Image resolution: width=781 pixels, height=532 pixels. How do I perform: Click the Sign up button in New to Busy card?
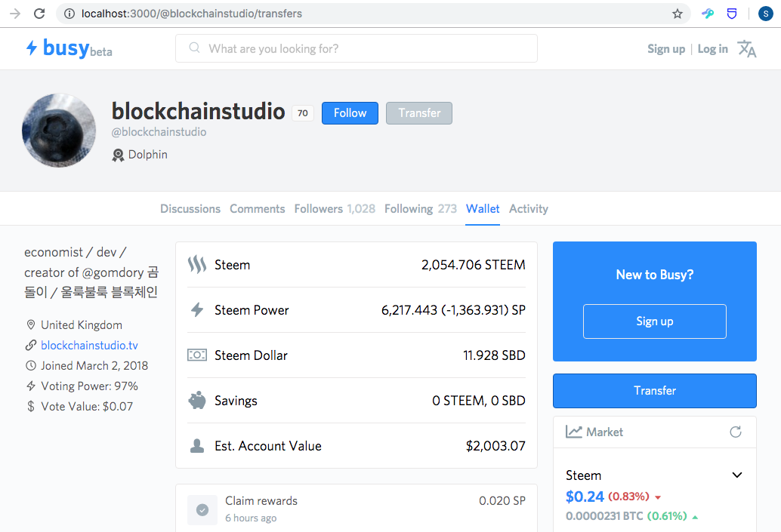(655, 321)
